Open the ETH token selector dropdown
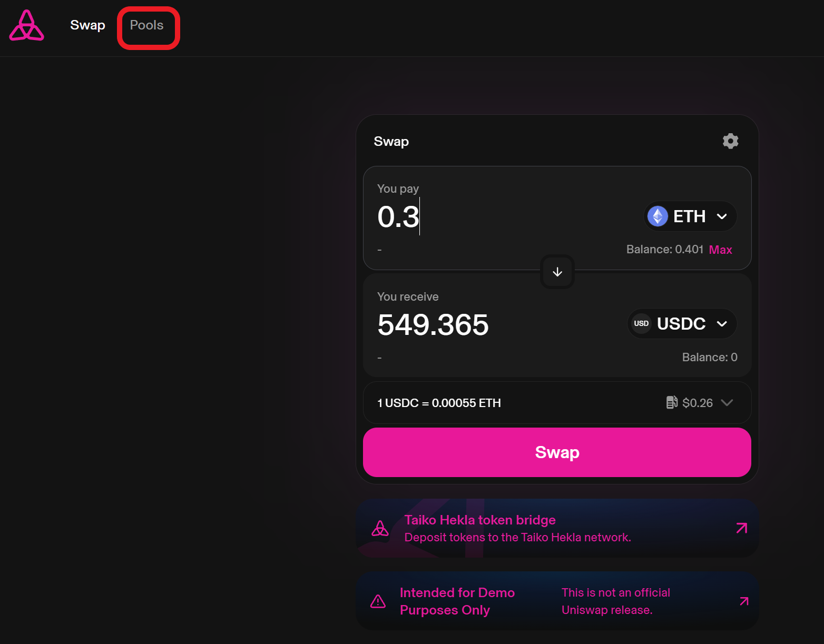The height and width of the screenshot is (644, 824). (690, 216)
